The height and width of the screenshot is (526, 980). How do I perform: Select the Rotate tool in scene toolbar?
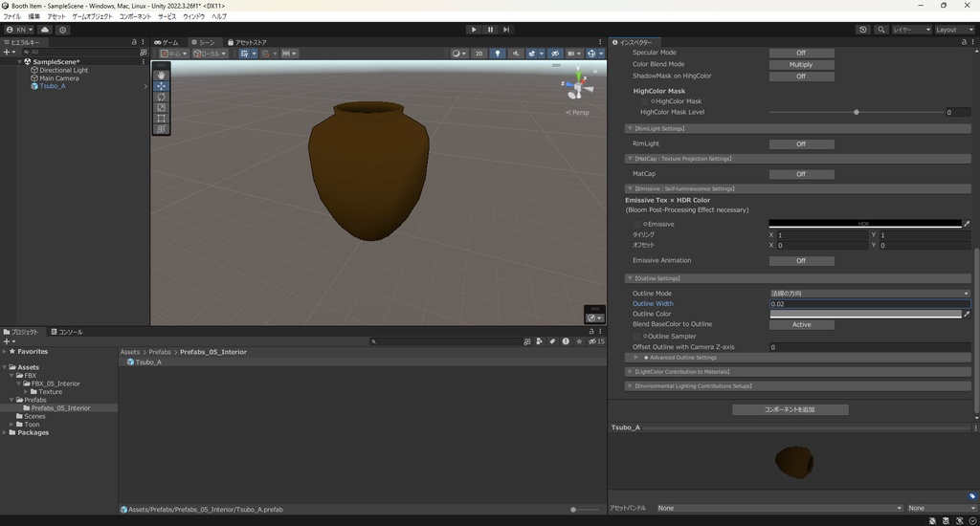(161, 97)
